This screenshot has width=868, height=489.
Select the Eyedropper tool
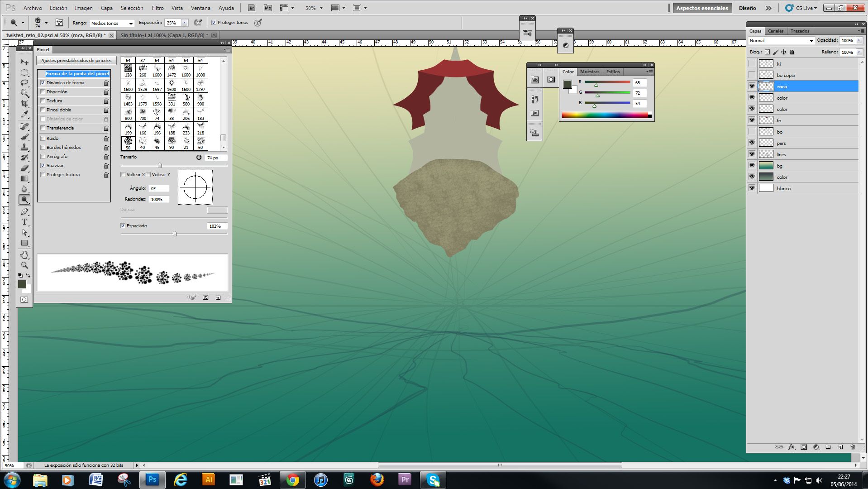pyautogui.click(x=24, y=114)
